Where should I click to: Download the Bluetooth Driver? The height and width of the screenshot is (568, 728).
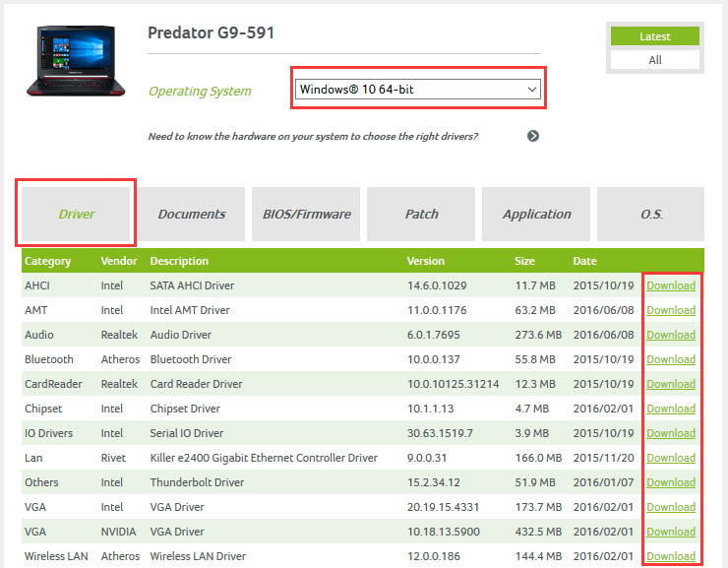click(671, 359)
